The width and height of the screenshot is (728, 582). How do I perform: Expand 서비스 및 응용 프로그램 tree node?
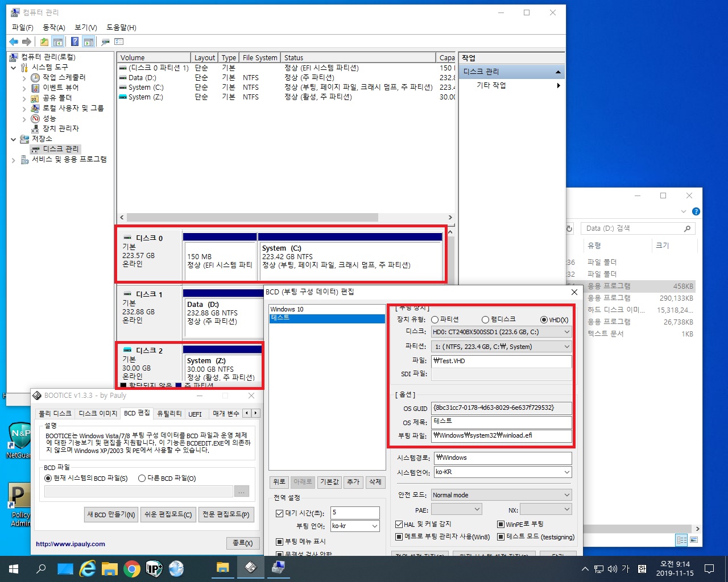pos(14,160)
